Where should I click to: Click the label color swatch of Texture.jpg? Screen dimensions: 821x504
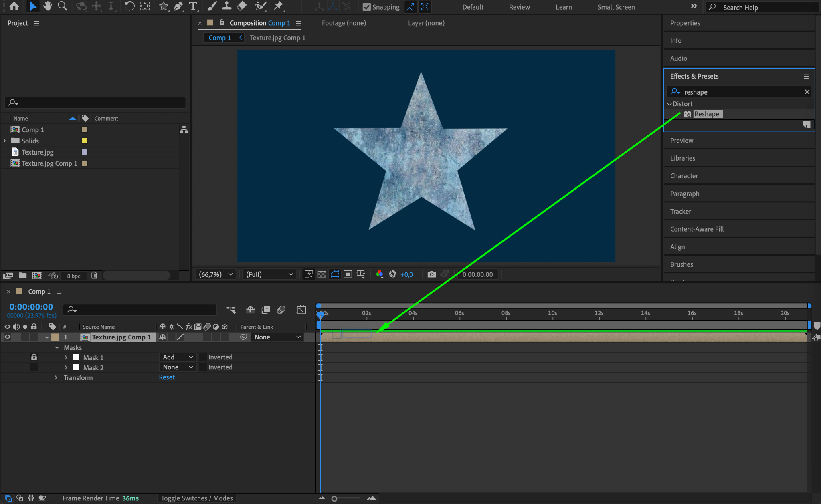pos(85,152)
